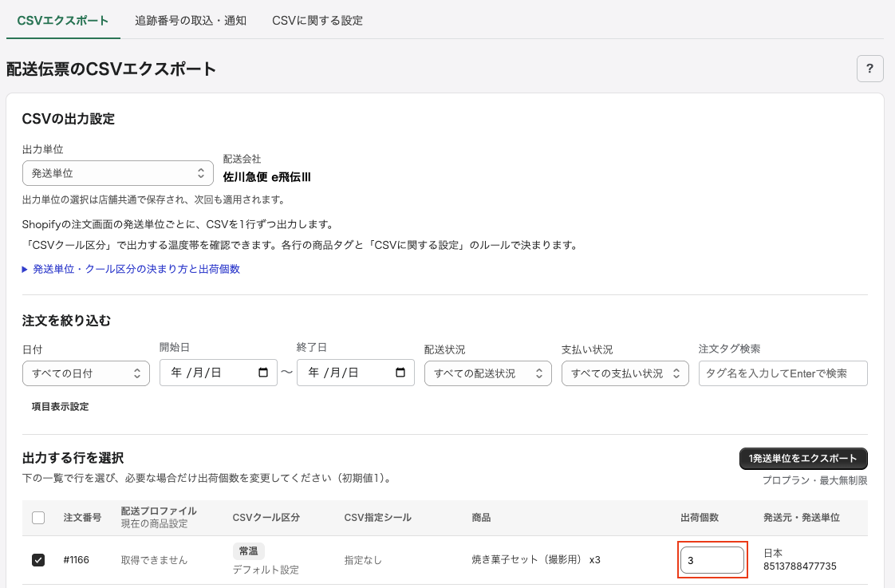Image resolution: width=895 pixels, height=588 pixels.
Task: Click the CSVクール区分 column header
Action: pyautogui.click(x=266, y=517)
